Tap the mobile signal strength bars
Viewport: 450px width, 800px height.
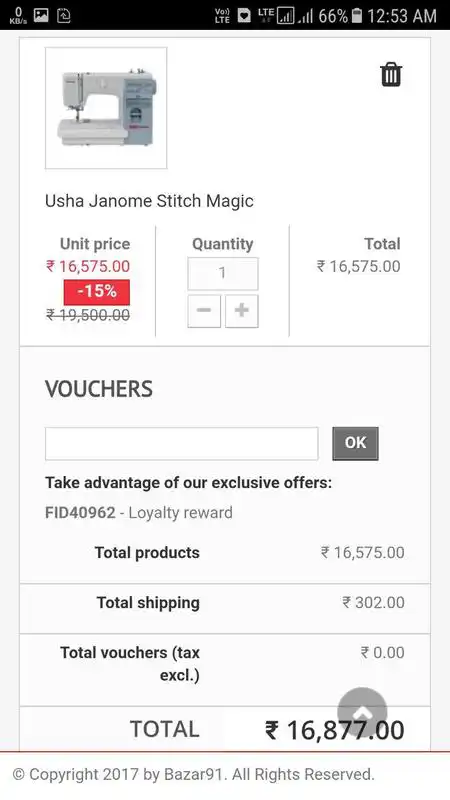306,16
